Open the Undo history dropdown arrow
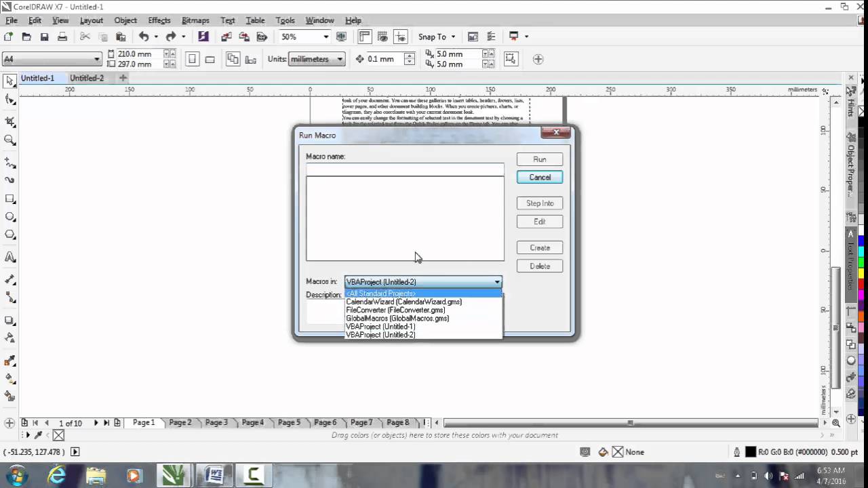The width and height of the screenshot is (868, 488). click(156, 37)
